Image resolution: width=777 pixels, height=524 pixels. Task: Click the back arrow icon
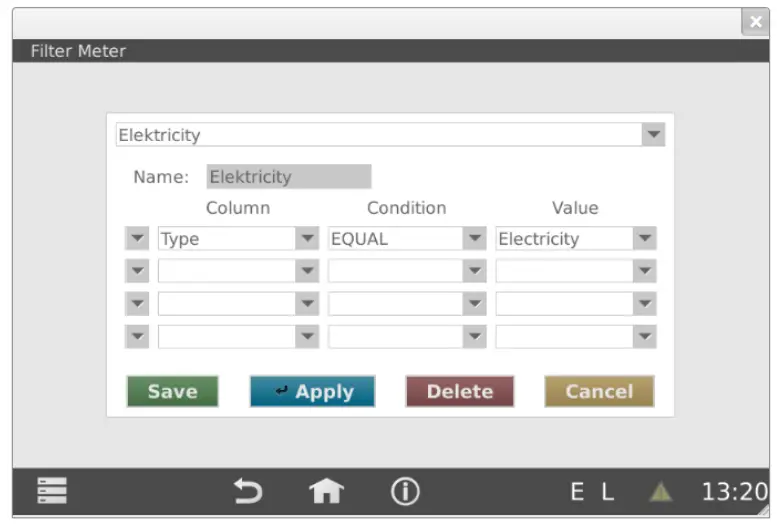(247, 491)
